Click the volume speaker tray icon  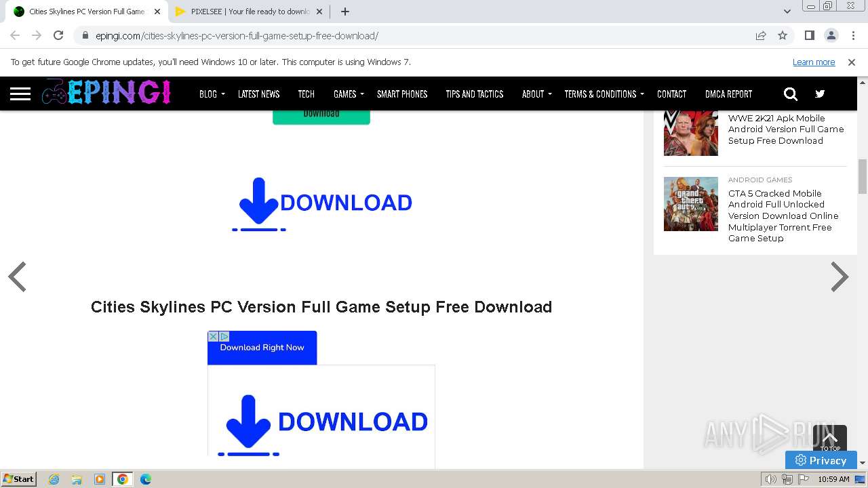771,479
